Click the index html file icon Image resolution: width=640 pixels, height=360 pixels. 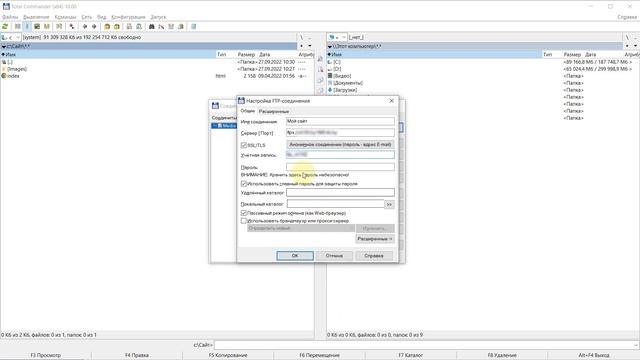[x=4, y=76]
